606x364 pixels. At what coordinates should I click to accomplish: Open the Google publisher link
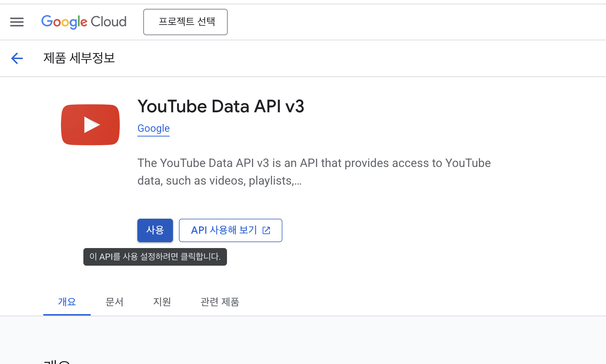pyautogui.click(x=153, y=128)
